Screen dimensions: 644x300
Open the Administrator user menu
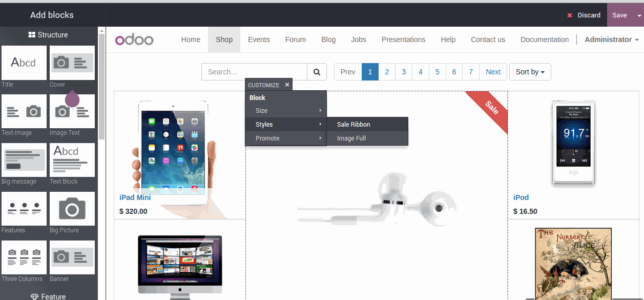coord(612,39)
